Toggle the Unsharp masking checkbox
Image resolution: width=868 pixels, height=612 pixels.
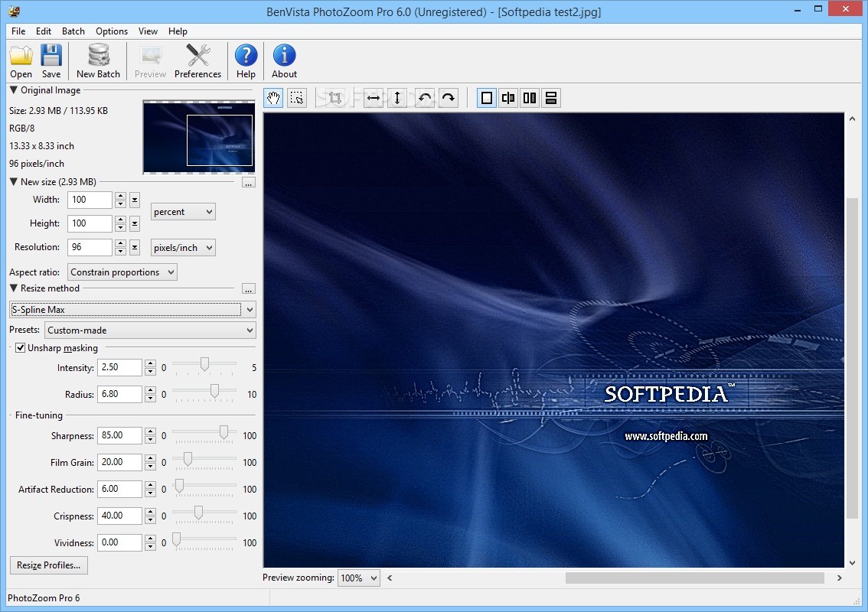(x=21, y=348)
